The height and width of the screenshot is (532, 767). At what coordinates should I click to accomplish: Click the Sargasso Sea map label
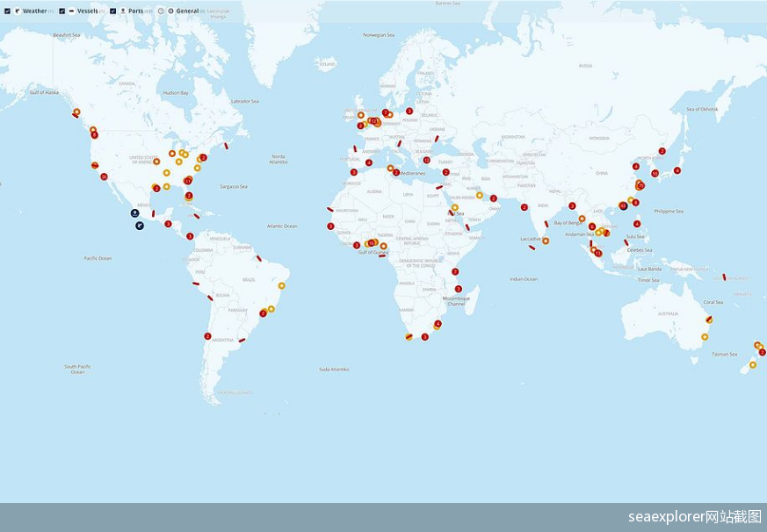tap(234, 186)
